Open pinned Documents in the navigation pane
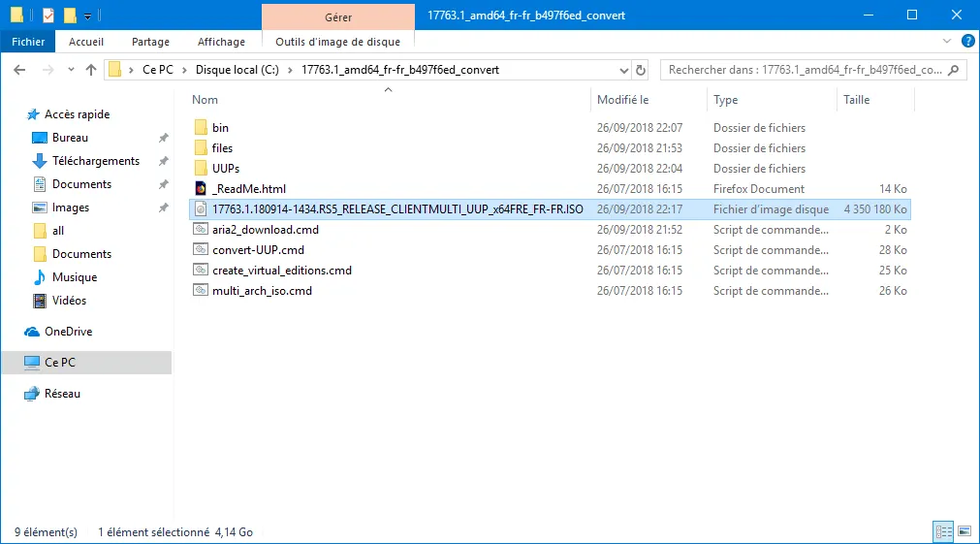The height and width of the screenshot is (544, 980). click(x=81, y=184)
